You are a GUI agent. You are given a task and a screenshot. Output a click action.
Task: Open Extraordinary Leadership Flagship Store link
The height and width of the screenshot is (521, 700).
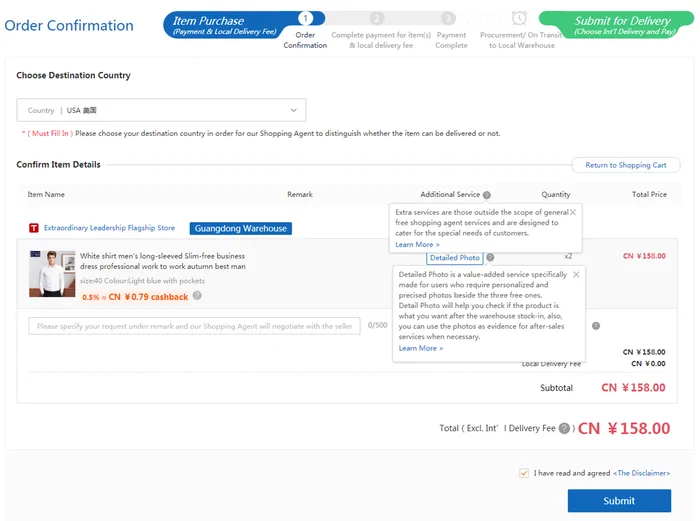tap(109, 228)
